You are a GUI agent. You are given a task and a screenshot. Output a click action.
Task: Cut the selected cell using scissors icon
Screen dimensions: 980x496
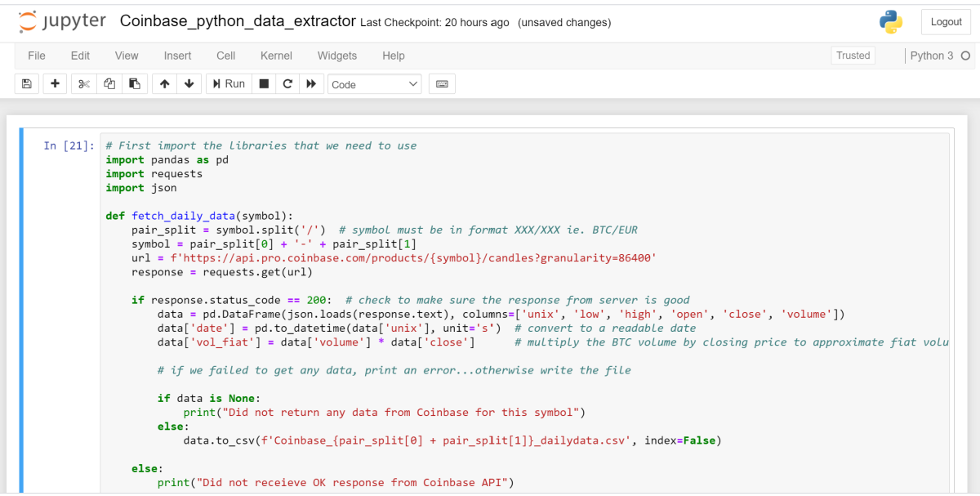(82, 83)
